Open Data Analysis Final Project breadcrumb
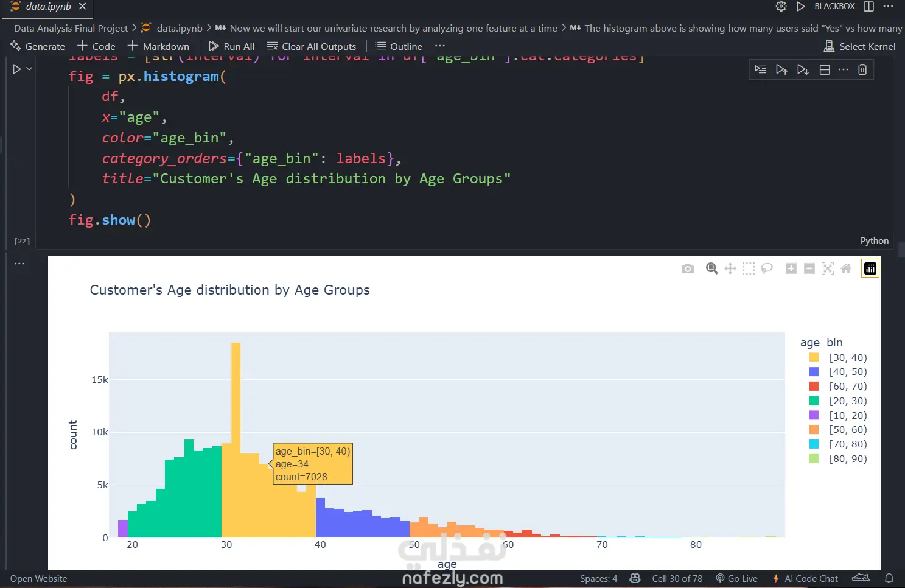This screenshot has width=905, height=588. point(71,29)
